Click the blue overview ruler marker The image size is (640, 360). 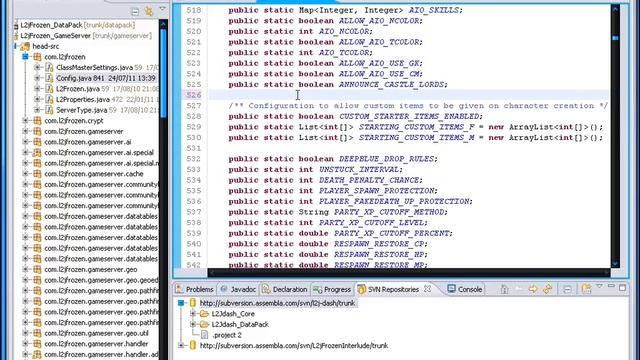click(615, 38)
